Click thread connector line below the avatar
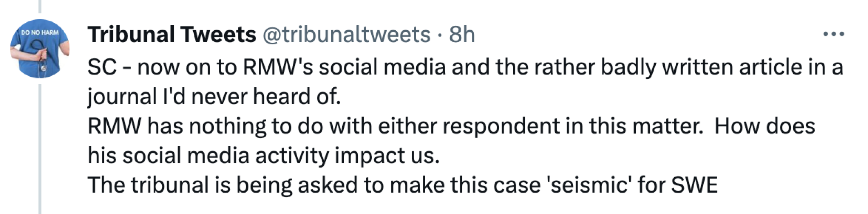Viewport: 868px width, 214px height. [40, 150]
